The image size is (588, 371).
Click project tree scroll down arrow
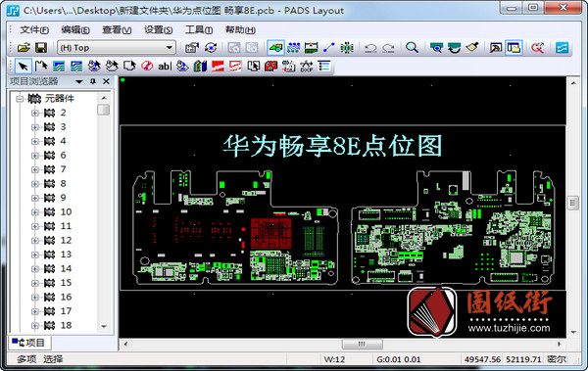(104, 326)
